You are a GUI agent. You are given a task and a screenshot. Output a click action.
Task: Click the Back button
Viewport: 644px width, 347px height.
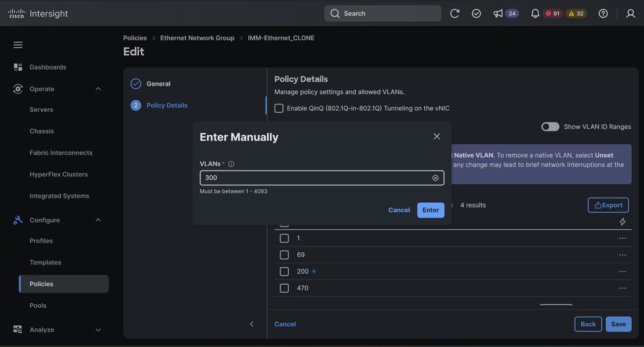(x=588, y=324)
